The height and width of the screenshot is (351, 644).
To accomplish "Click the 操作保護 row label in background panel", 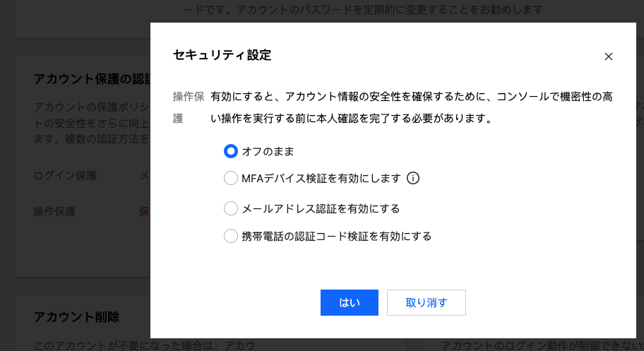I will coord(54,211).
